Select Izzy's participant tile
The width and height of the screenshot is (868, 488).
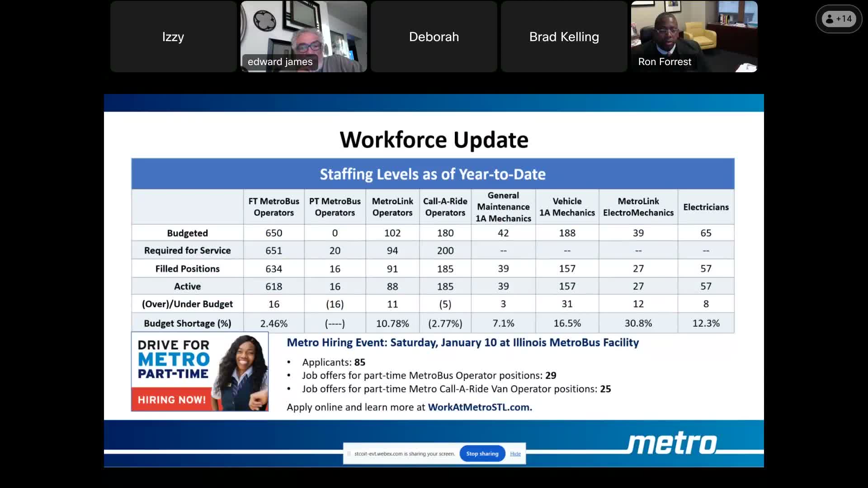tap(173, 37)
